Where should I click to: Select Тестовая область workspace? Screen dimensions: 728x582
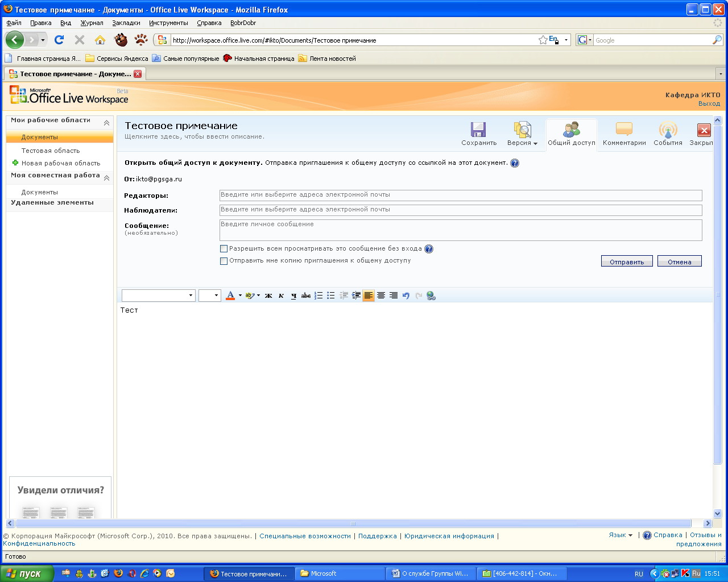51,151
